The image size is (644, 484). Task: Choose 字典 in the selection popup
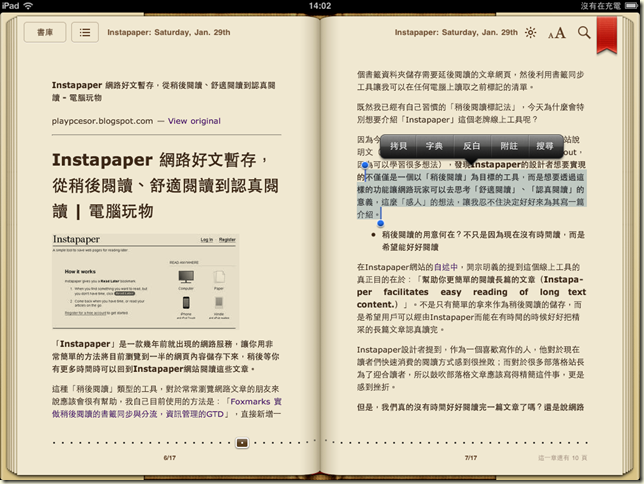pos(434,146)
